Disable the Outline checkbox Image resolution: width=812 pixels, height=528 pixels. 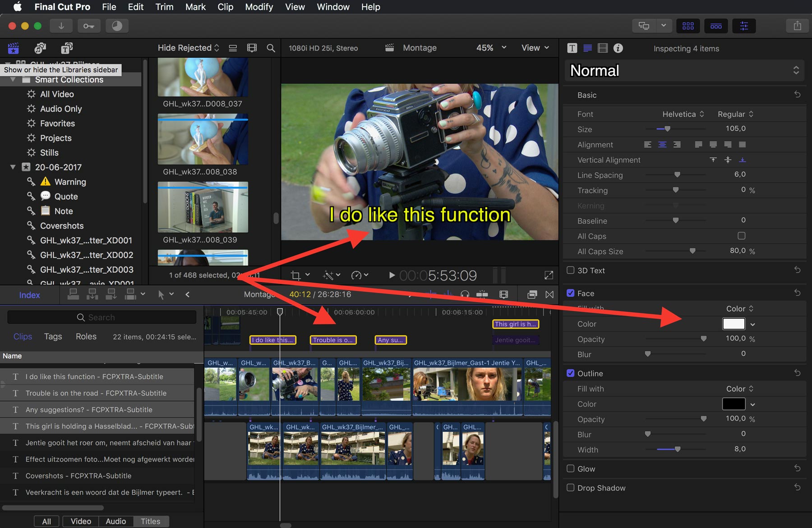coord(570,373)
